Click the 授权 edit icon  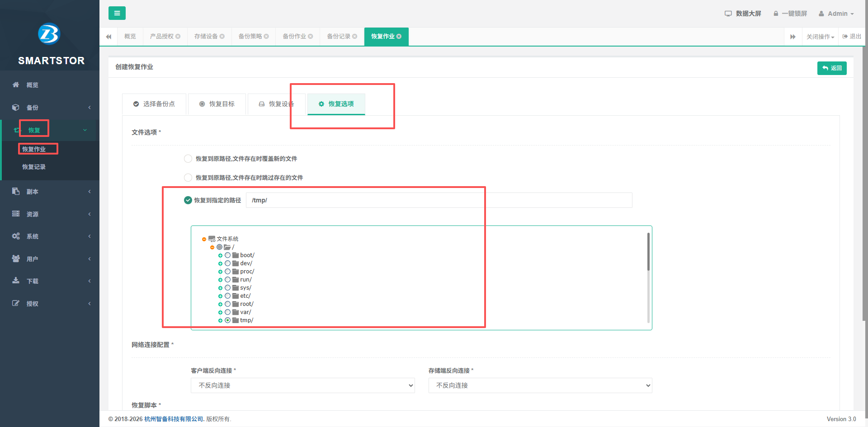(16, 303)
